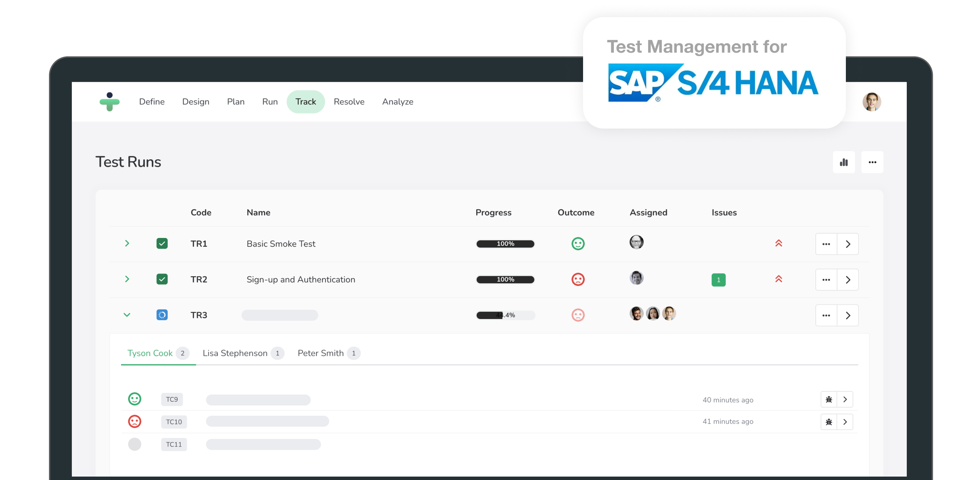Collapse the TR3 expanded row

coord(127,315)
